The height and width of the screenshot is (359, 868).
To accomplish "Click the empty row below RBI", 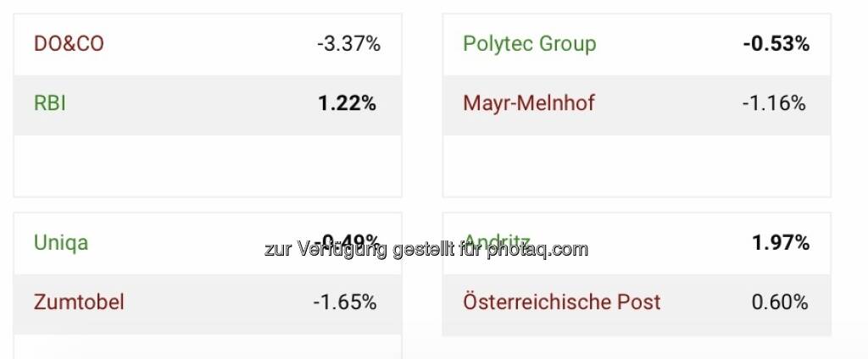I will pos(208,166).
